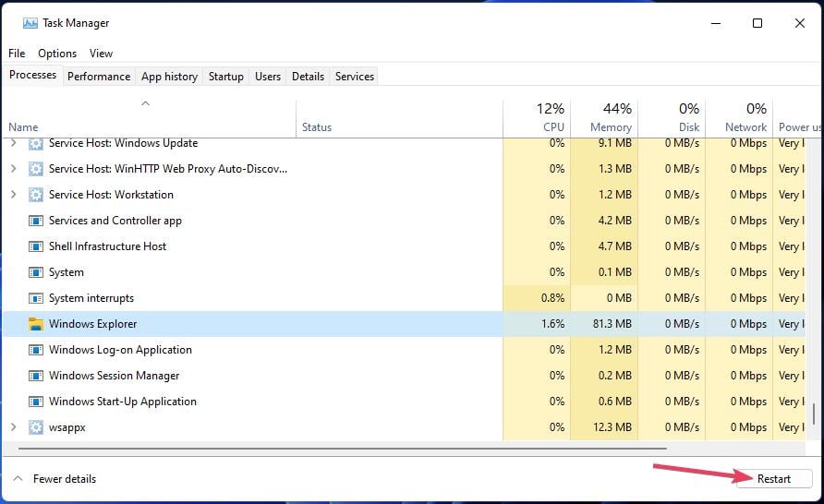The image size is (824, 504).
Task: Select the Windows Session Manager row
Action: point(404,376)
